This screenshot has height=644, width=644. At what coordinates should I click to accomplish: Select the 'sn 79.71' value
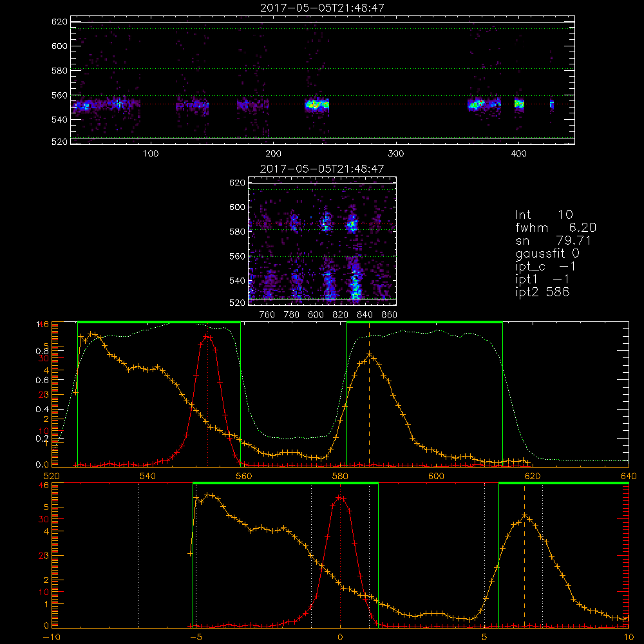coord(553,240)
